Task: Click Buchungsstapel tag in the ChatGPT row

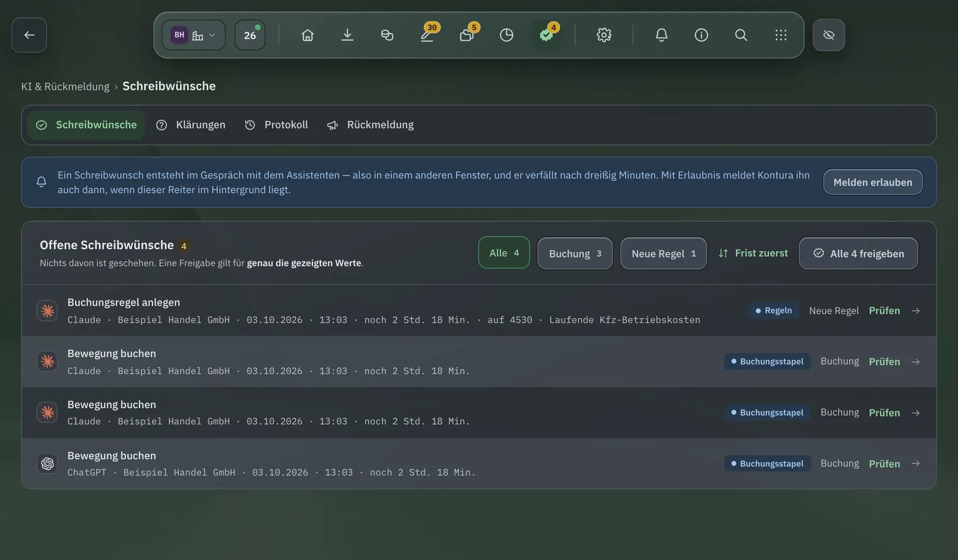Action: click(767, 464)
